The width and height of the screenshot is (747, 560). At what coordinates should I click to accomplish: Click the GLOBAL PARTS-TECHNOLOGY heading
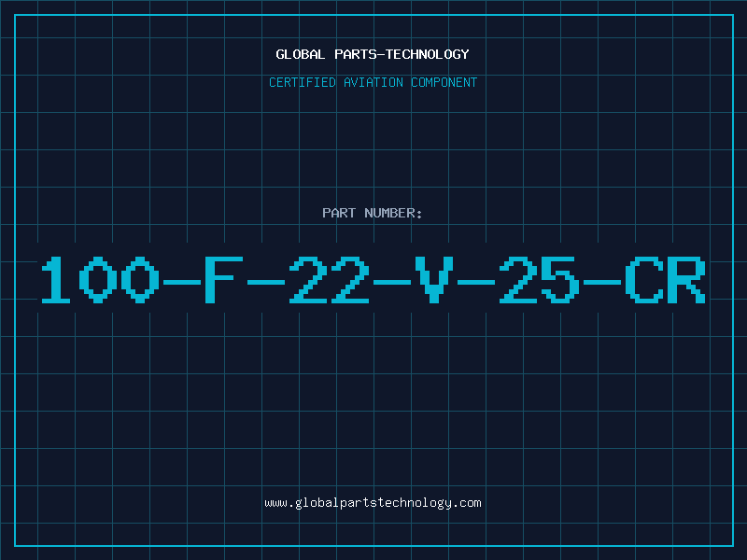click(x=373, y=54)
